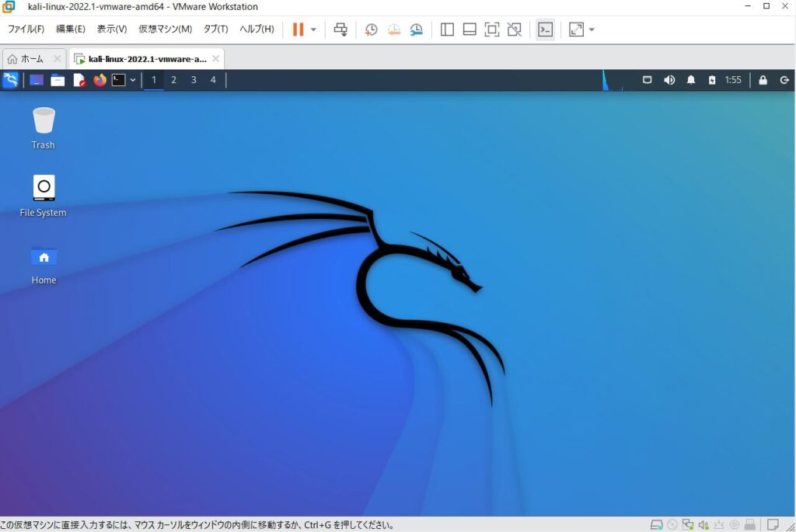Viewport: 796px width, 532px height.
Task: Click the network connection icon in Kali tray
Action: click(648, 80)
